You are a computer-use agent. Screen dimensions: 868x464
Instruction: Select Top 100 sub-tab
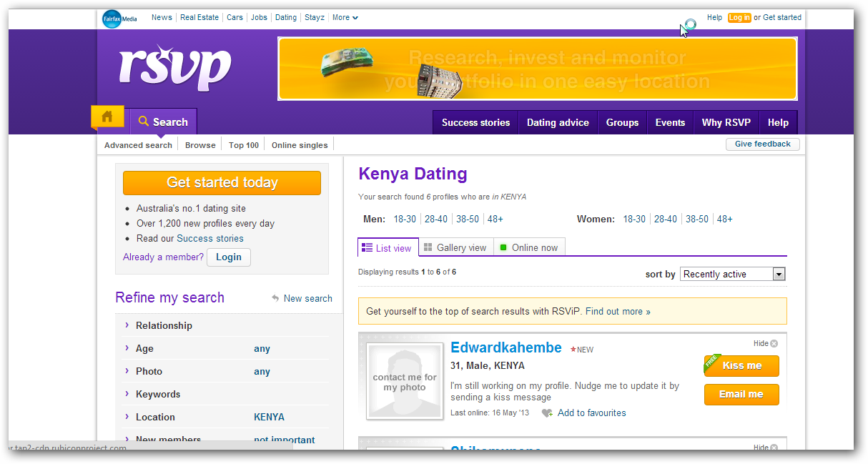click(x=244, y=145)
